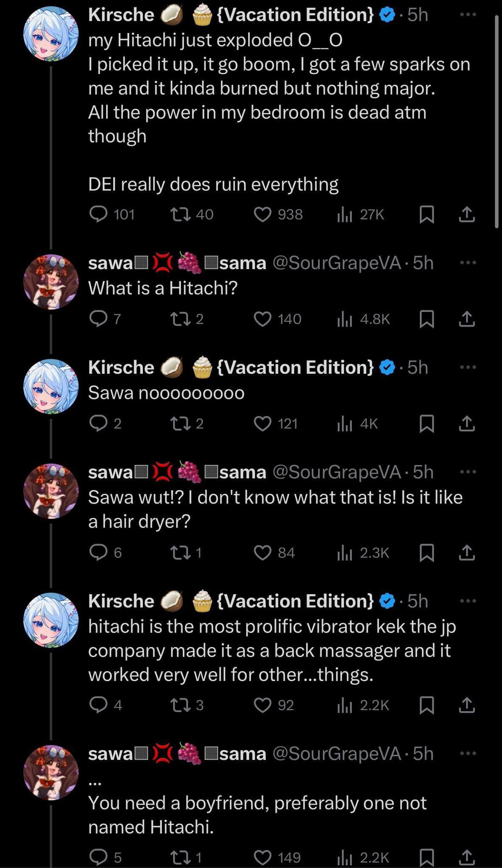
Task: Click Kirsche's avatar on the top tweet
Action: click(x=50, y=34)
